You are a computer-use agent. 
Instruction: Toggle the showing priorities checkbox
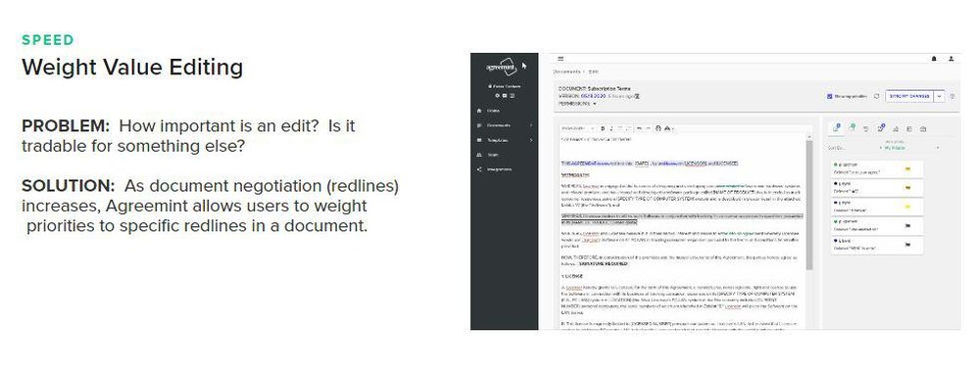pos(829,96)
